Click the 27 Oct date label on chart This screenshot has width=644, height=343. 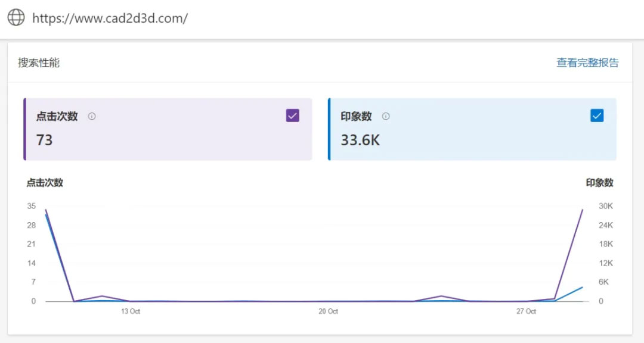click(526, 311)
